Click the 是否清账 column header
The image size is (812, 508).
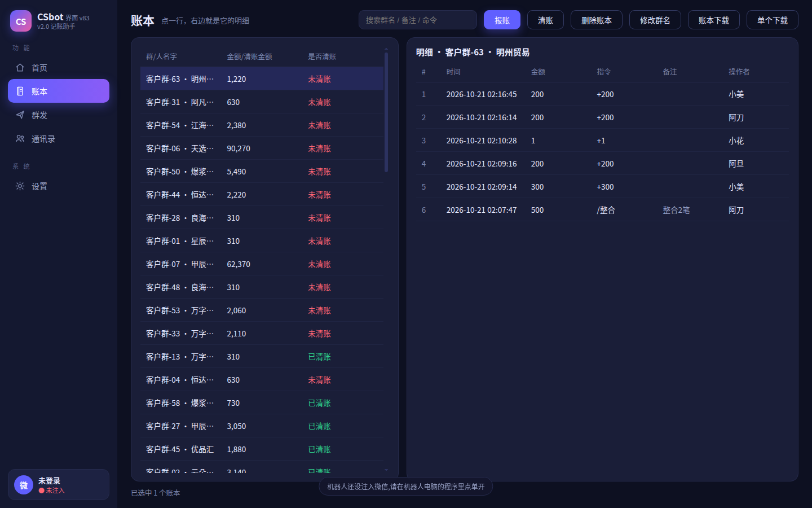(x=322, y=56)
